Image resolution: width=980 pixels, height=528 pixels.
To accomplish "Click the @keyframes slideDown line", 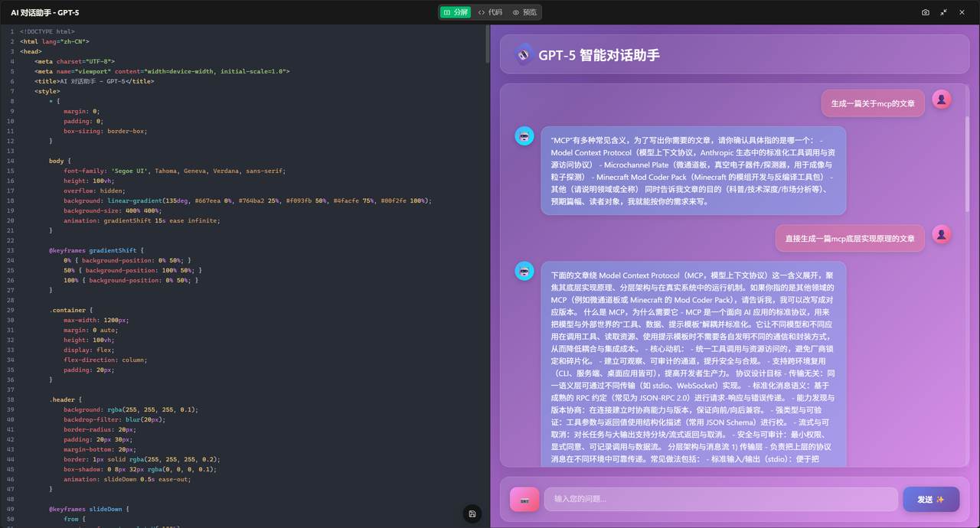I will (88, 509).
